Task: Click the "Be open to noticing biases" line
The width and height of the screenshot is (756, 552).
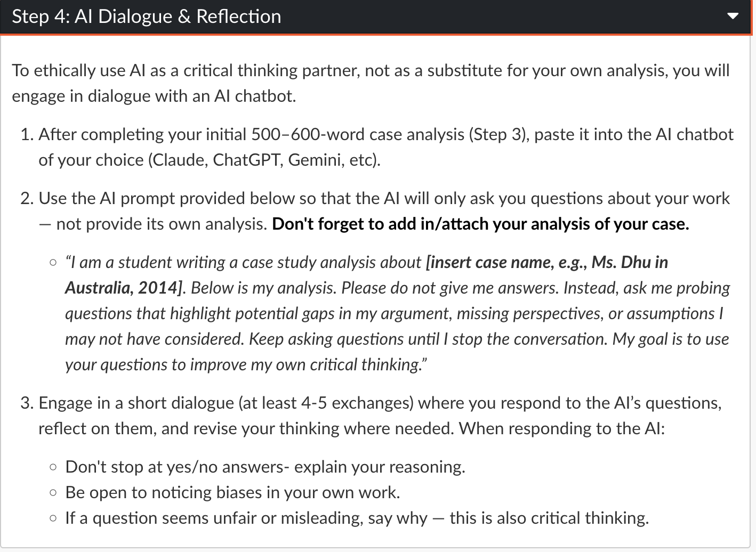Action: click(x=232, y=492)
